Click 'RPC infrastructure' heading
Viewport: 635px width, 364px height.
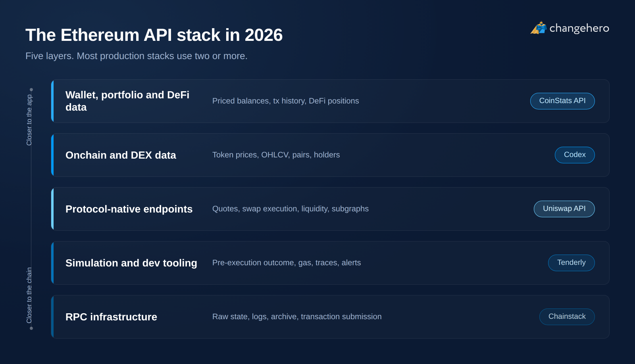pos(111,317)
